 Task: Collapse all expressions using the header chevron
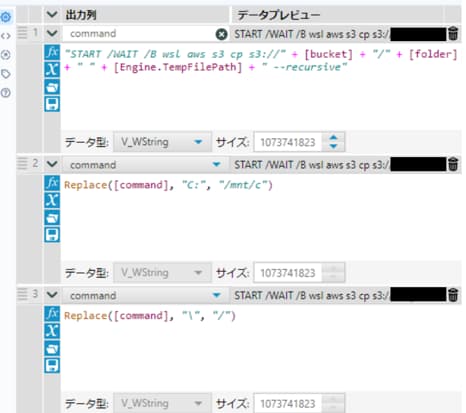pos(52,14)
